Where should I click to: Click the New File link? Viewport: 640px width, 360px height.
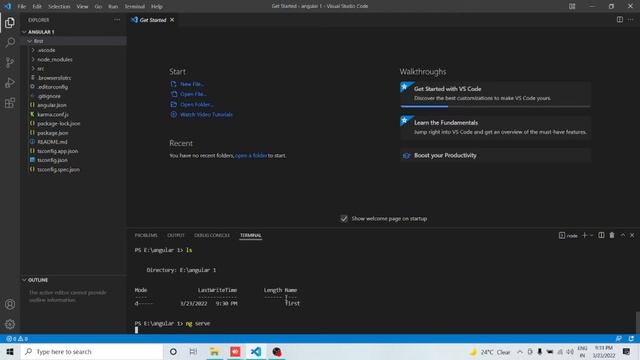(x=192, y=84)
